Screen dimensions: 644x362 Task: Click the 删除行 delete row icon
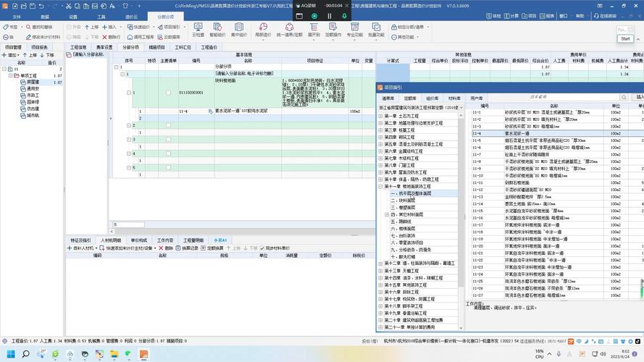(111, 37)
